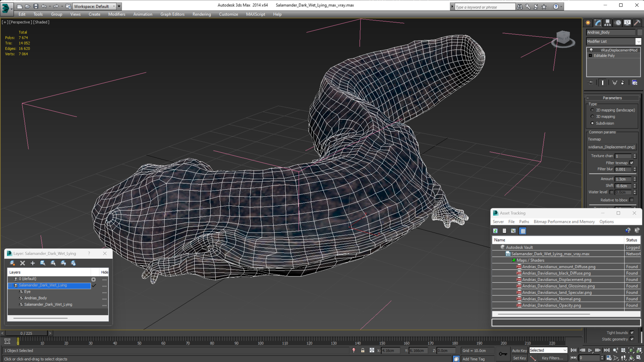Select Table View icon in Asset Tracking
This screenshot has width=644, height=362.
coord(523,231)
